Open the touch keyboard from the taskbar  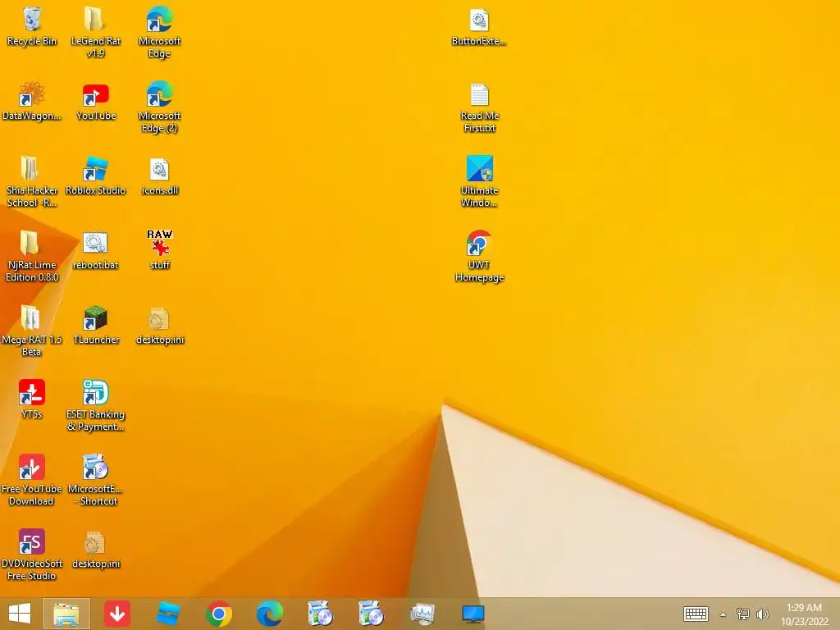[x=696, y=614]
